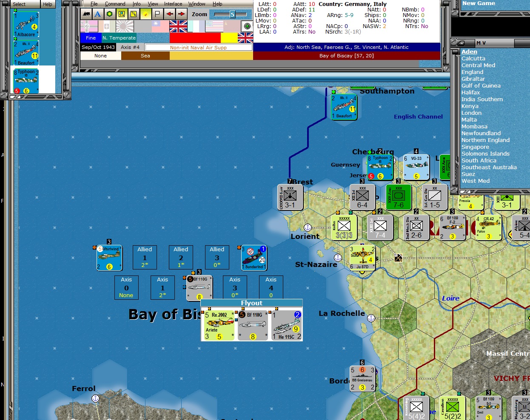Screen dimensions: 530x420
Task: Click the first yellow calendar icon
Action: [121, 14]
